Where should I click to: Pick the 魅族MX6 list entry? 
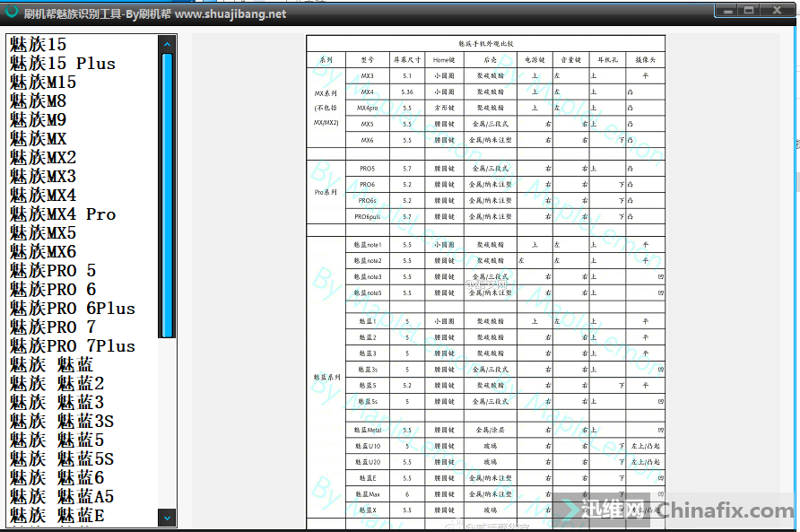[x=43, y=252]
